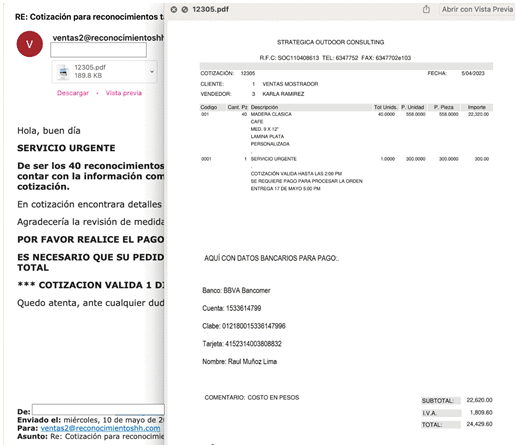The width and height of the screenshot is (516, 445).
Task: Expand the 12305.pdf attachment dropdown arrow
Action: click(x=152, y=72)
